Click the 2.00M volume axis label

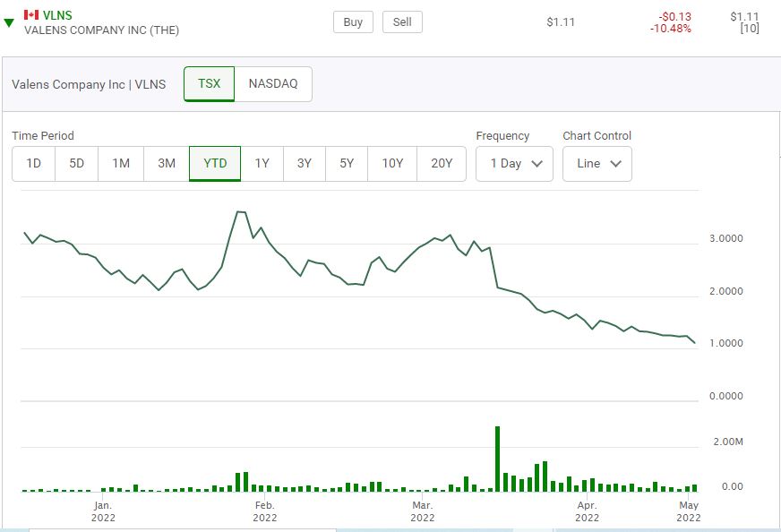coord(727,442)
